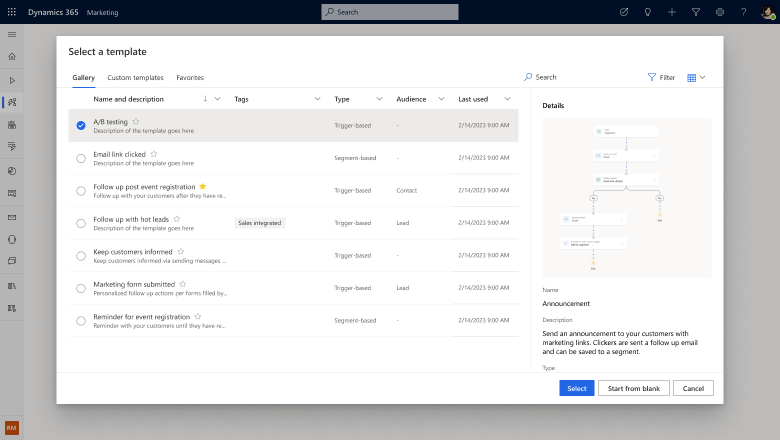Select the Email link clicked radio button
This screenshot has width=780, height=440.
coord(81,158)
